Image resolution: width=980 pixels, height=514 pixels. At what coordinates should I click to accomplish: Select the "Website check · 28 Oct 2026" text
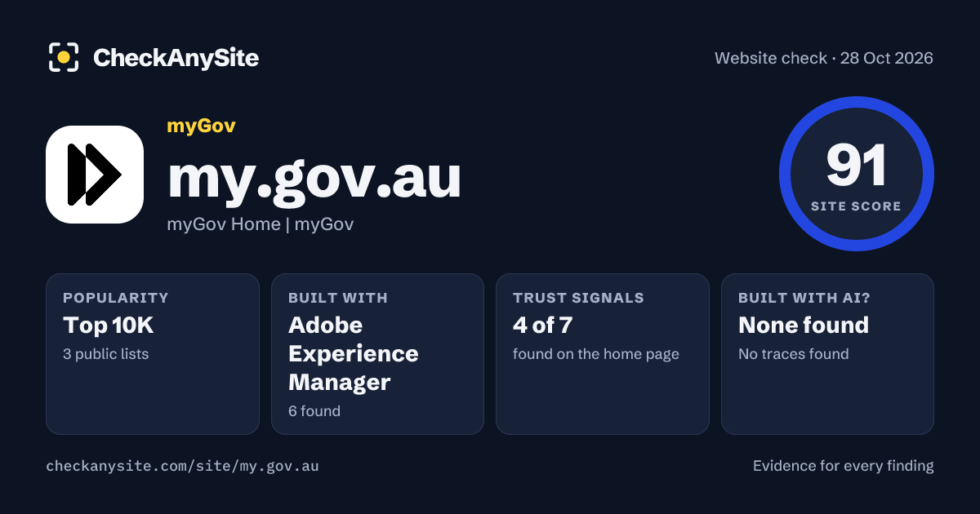(x=824, y=58)
